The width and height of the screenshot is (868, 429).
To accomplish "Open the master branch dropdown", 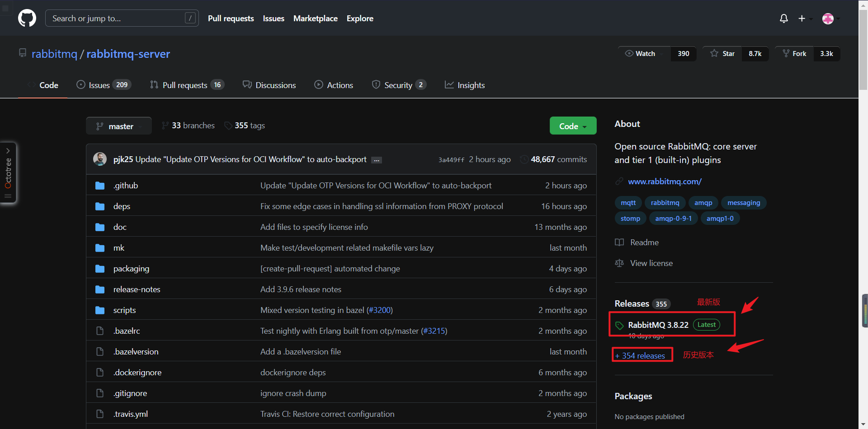I will pos(118,126).
